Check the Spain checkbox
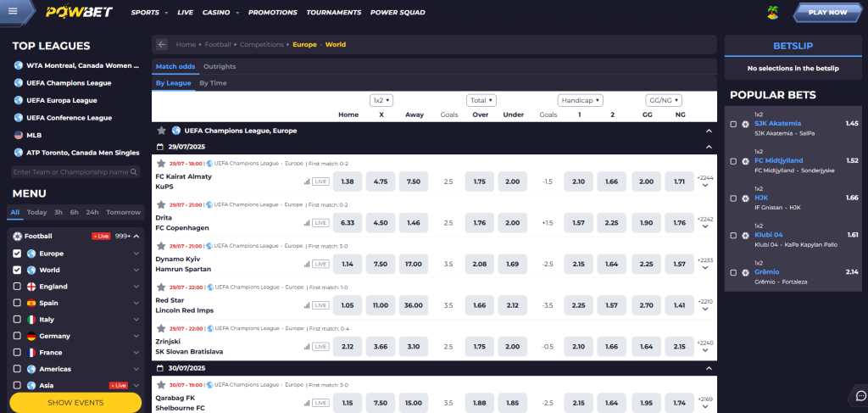The height and width of the screenshot is (413, 868). (17, 304)
